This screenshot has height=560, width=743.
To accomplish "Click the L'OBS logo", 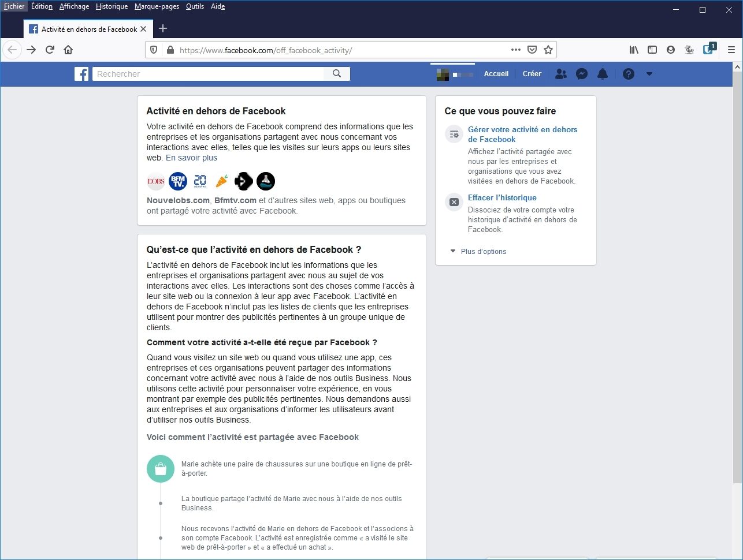I will click(x=156, y=181).
